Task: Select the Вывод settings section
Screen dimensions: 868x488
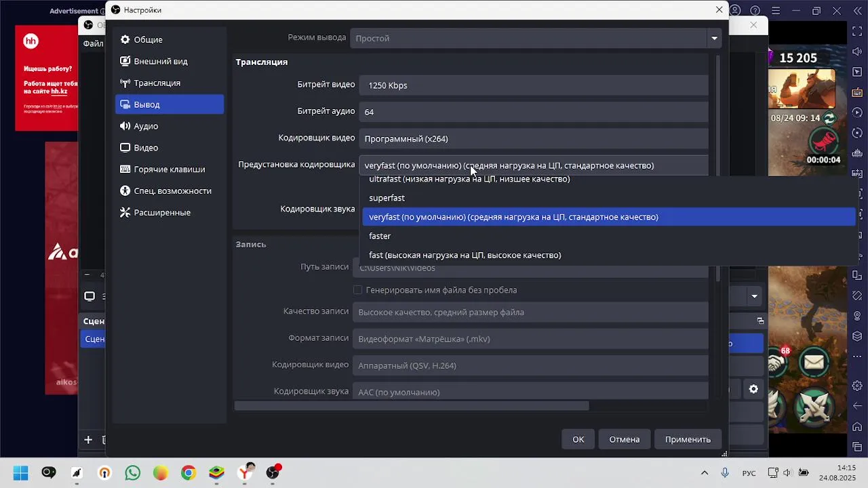Action: pyautogui.click(x=170, y=104)
